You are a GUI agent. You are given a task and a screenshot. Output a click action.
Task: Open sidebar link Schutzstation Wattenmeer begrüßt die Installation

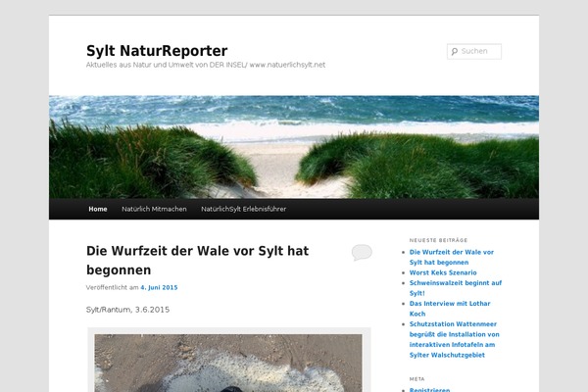pos(454,339)
